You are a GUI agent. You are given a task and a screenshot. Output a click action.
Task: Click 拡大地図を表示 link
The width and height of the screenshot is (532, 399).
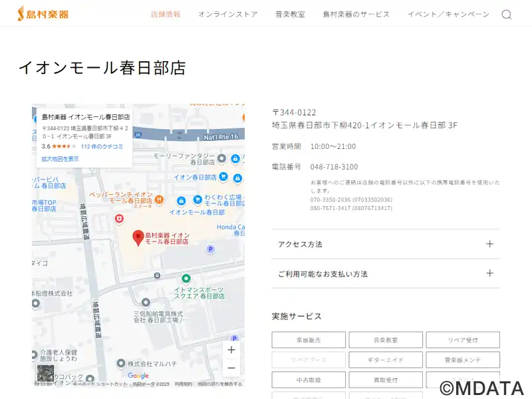pos(60,158)
